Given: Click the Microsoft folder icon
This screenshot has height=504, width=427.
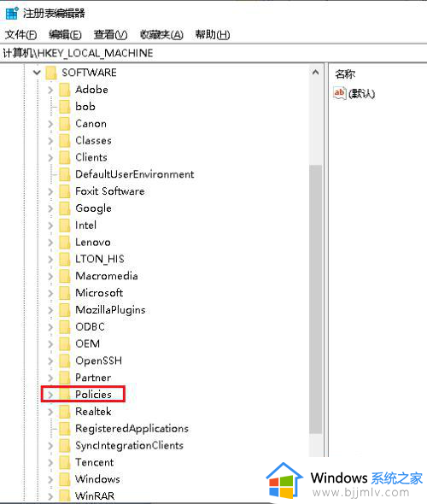Looking at the screenshot, I should click(x=65, y=293).
